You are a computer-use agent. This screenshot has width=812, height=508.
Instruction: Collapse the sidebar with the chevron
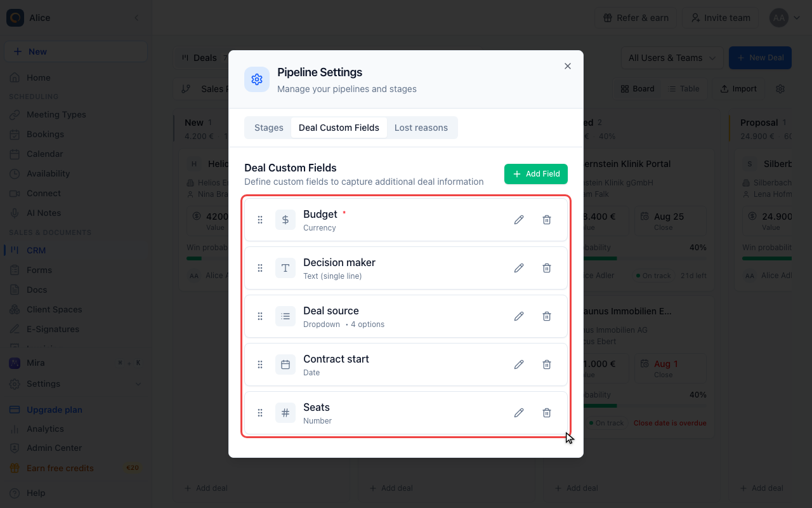pos(136,18)
